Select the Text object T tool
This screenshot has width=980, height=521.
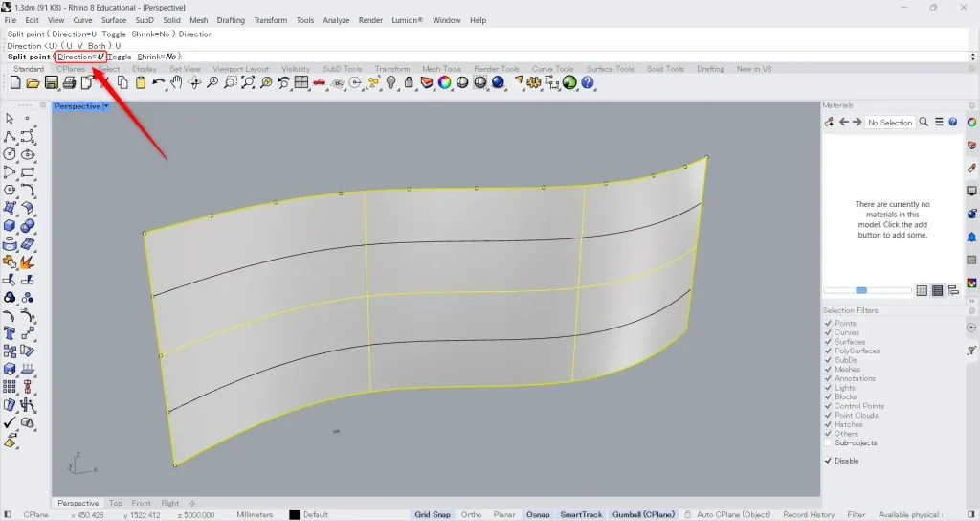click(x=10, y=333)
